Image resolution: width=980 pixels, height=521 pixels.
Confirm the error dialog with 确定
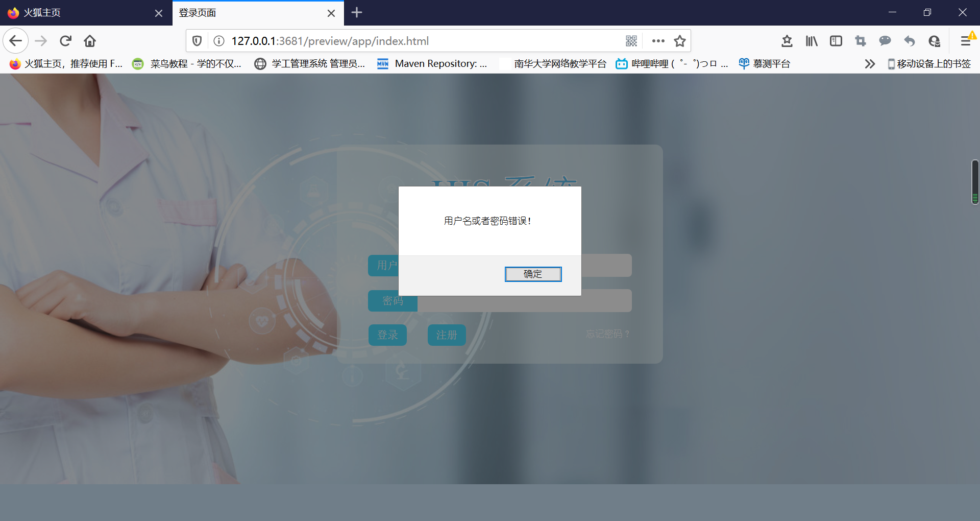[x=533, y=274]
